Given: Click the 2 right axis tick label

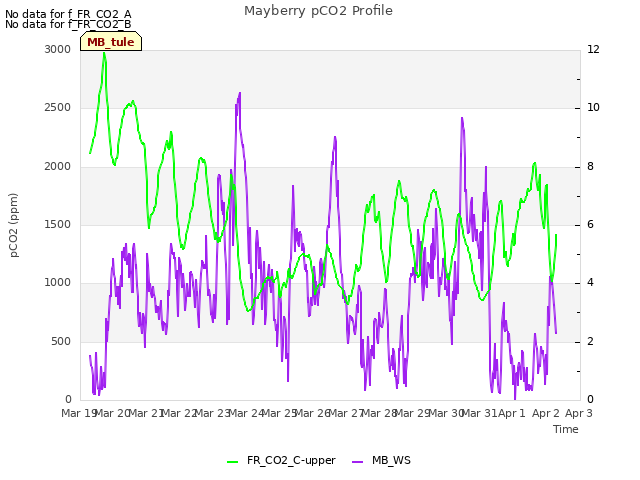Looking at the screenshot, I should tap(590, 342).
